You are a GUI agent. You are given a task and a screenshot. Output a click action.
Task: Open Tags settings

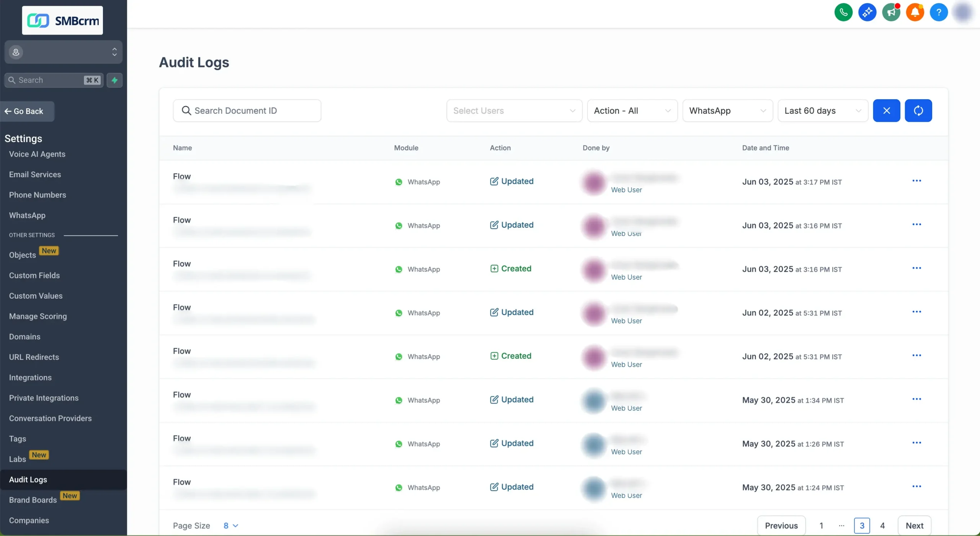click(x=18, y=439)
